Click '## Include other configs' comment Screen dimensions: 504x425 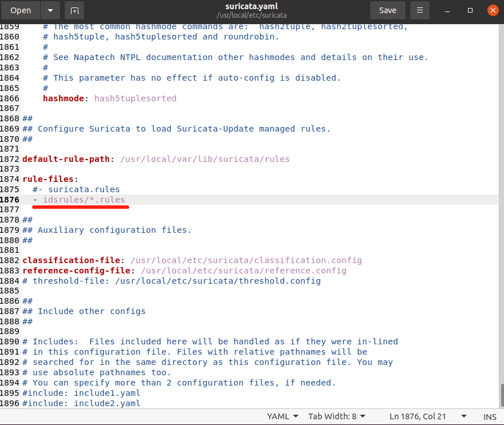point(84,311)
